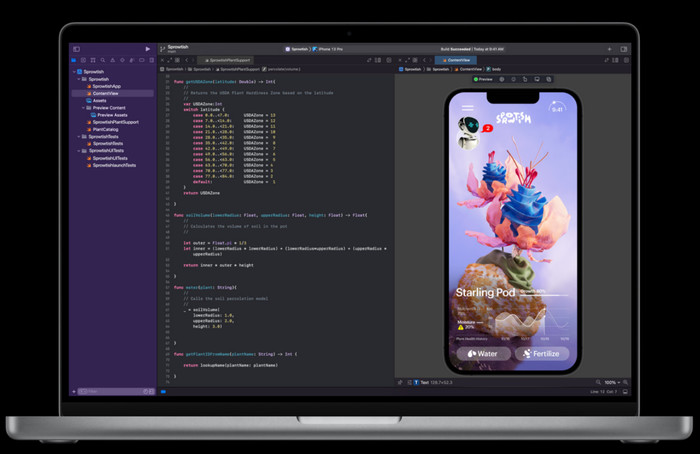The image size is (700, 454).
Task: Select the ContentView tab in right editor
Action: (x=457, y=60)
